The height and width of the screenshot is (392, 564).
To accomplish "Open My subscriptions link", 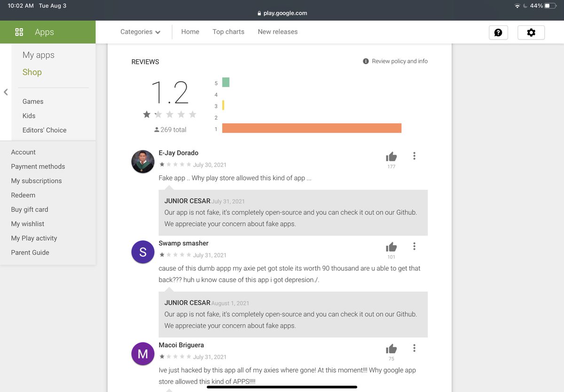I will 36,181.
